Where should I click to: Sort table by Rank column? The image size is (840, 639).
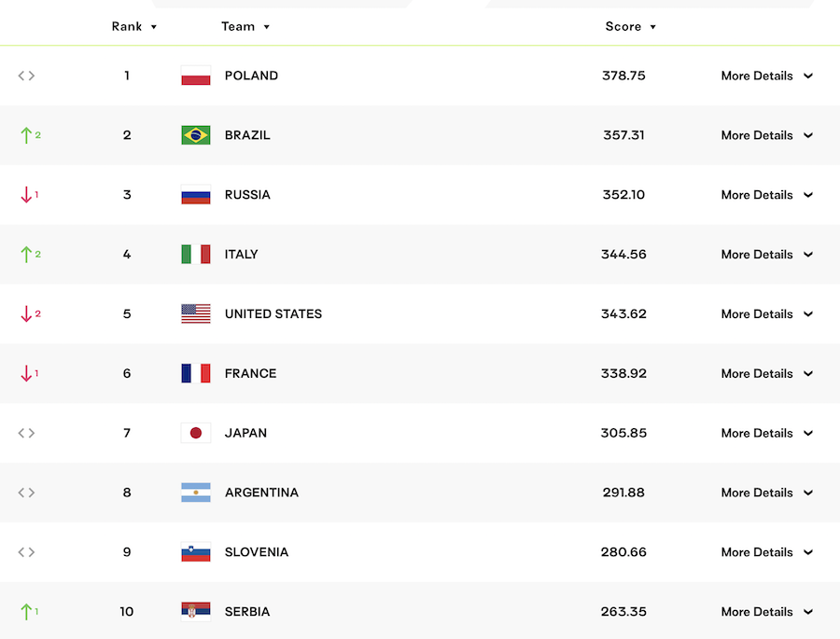133,26
